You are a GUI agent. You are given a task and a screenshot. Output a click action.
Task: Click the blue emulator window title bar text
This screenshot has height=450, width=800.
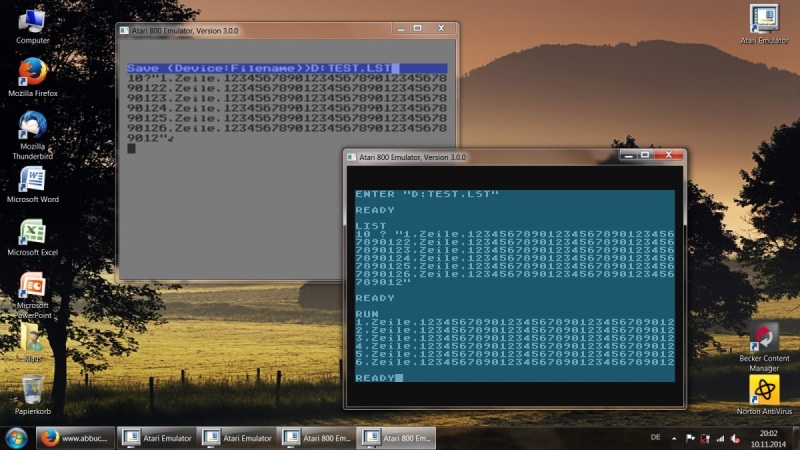[412, 157]
